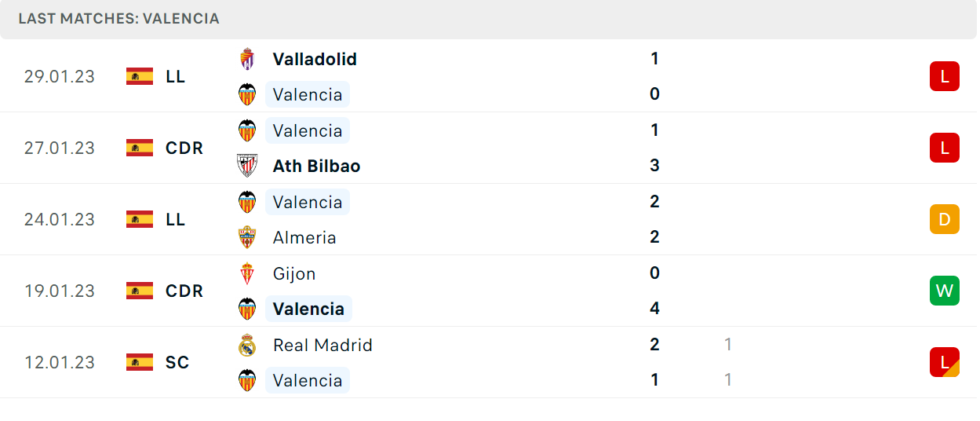Open the Real Madrid team link
980x421 pixels.
point(322,345)
